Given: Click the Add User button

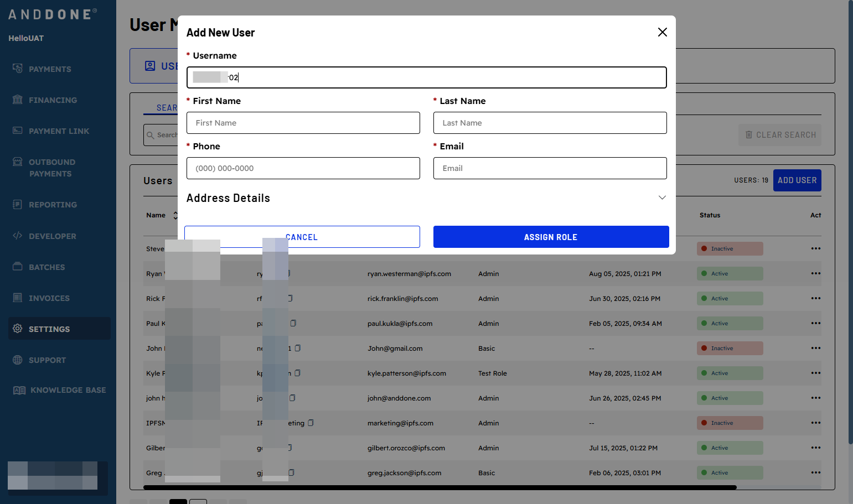Looking at the screenshot, I should (x=797, y=180).
